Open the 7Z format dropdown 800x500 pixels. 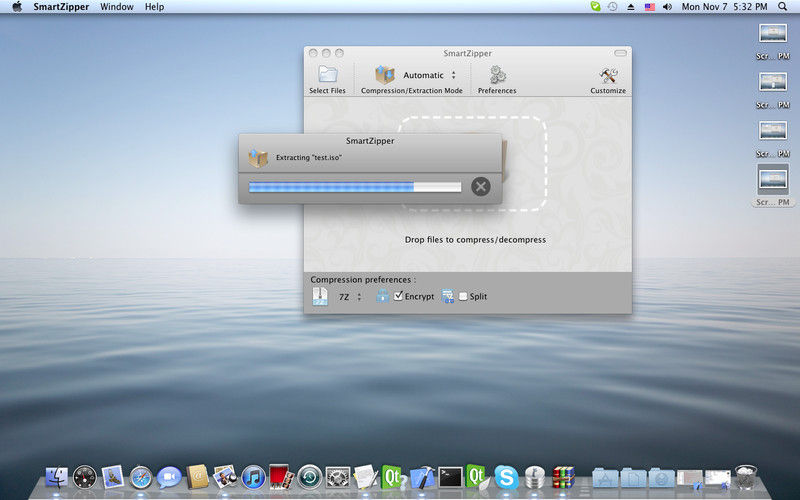[x=350, y=296]
